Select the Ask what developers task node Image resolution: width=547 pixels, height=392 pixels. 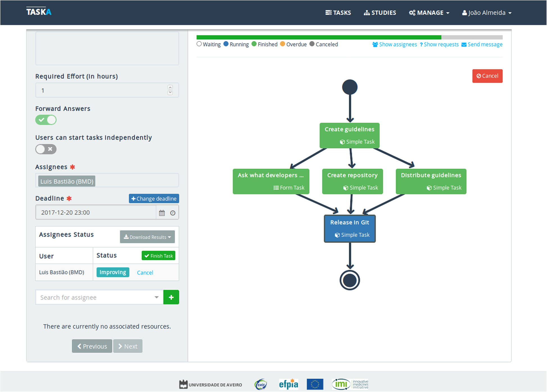(x=271, y=181)
